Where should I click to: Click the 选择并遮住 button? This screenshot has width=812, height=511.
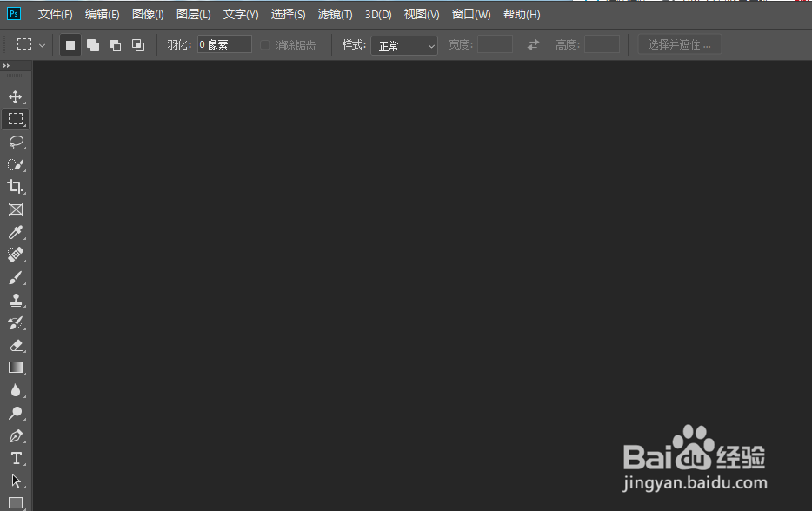click(680, 45)
